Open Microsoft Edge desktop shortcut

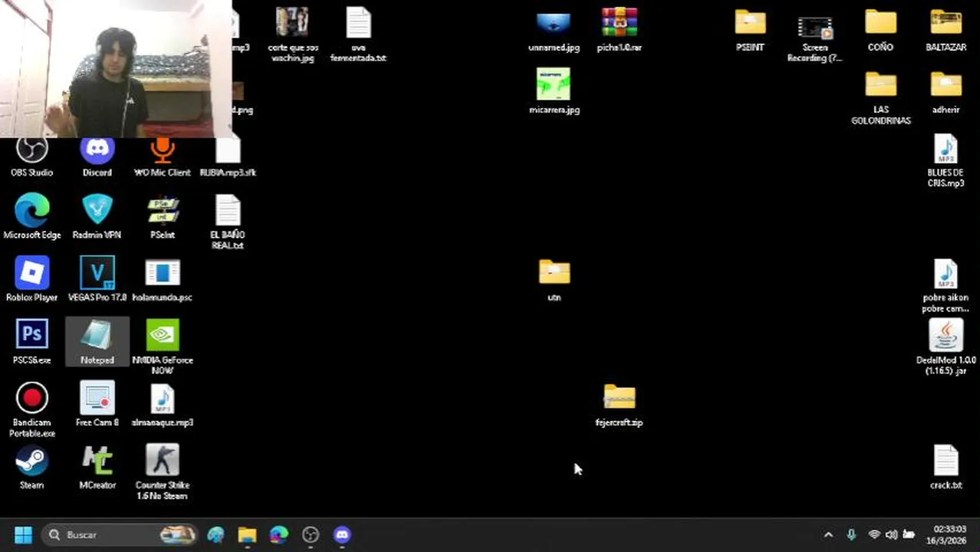[31, 218]
